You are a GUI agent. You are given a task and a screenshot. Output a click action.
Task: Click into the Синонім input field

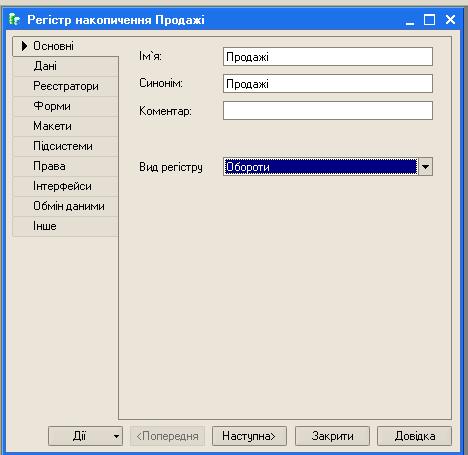[x=328, y=84]
